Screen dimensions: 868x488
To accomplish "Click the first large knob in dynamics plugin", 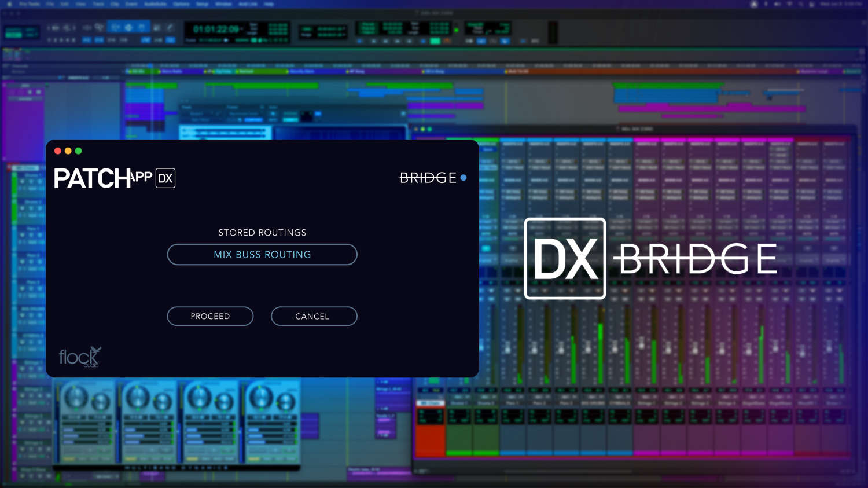I will pyautogui.click(x=76, y=397).
